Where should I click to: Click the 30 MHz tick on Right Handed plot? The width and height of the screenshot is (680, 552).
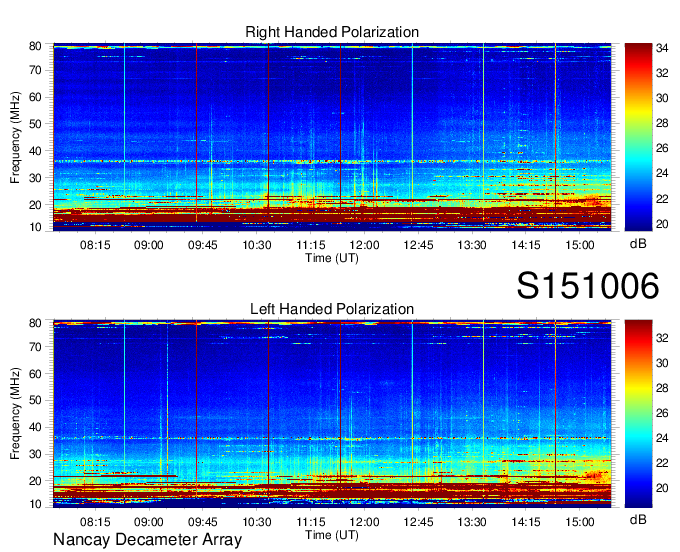tap(35, 178)
